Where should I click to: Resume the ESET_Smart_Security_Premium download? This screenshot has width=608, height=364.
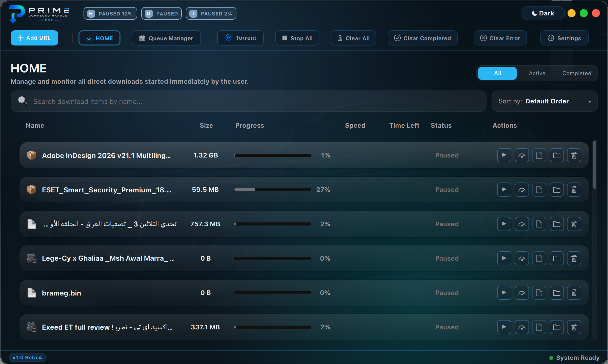(x=504, y=190)
